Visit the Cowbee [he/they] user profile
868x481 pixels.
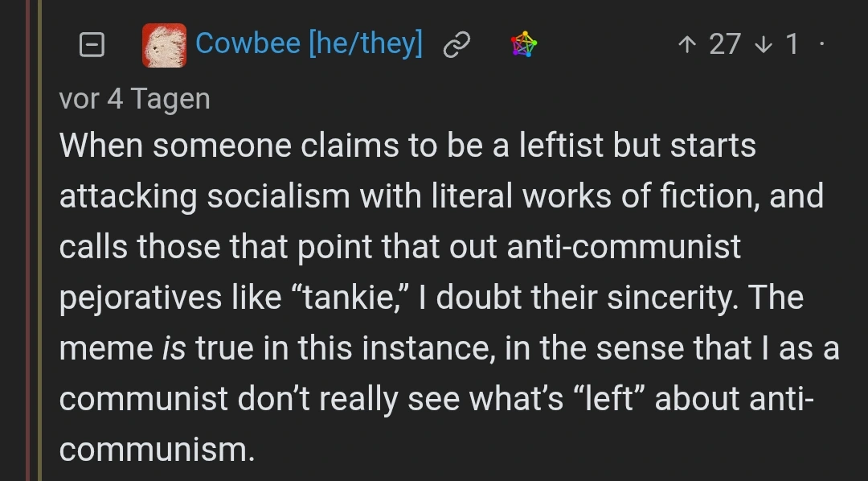(x=309, y=43)
